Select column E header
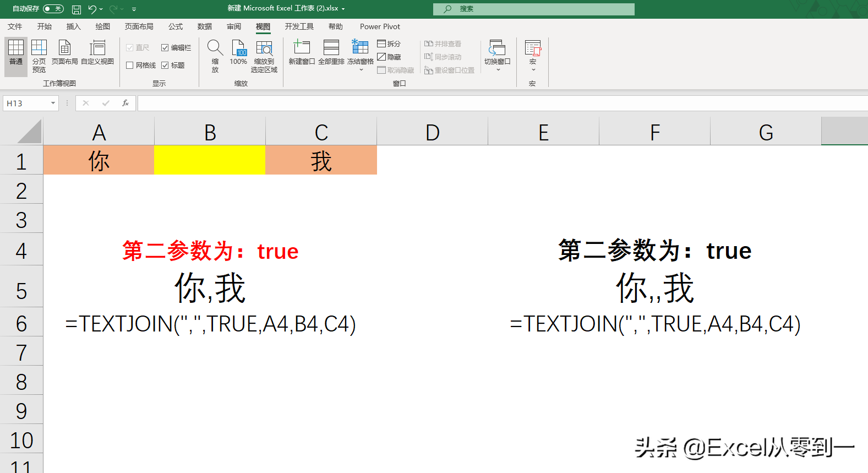Image resolution: width=868 pixels, height=473 pixels. (544, 132)
